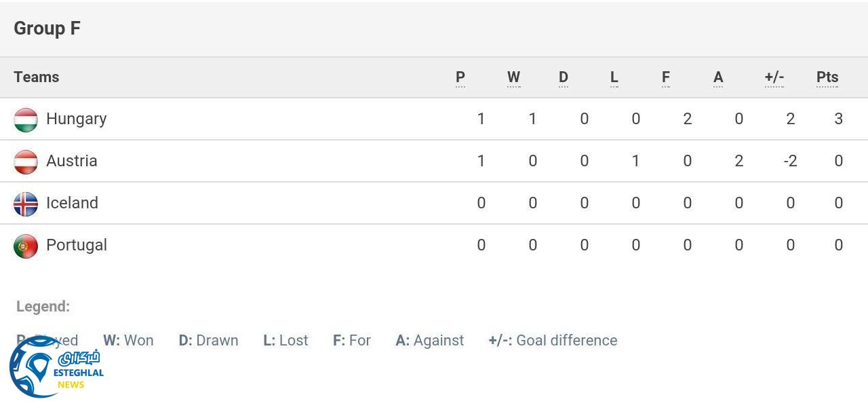The image size is (868, 414).
Task: Select the Teams column label
Action: coord(36,77)
